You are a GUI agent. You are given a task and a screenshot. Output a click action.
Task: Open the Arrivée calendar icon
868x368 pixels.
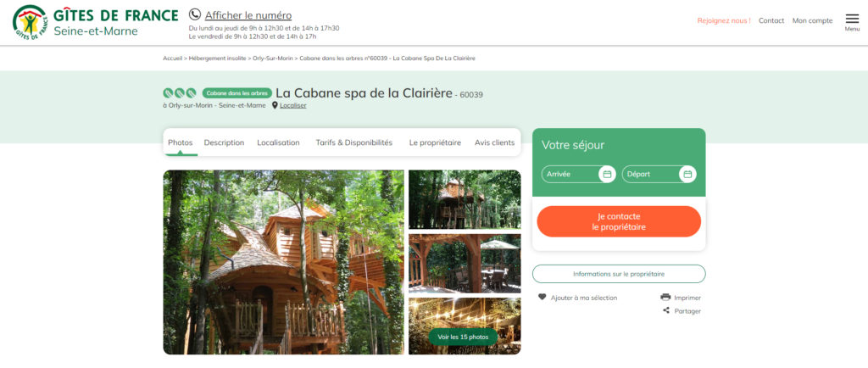pyautogui.click(x=607, y=175)
